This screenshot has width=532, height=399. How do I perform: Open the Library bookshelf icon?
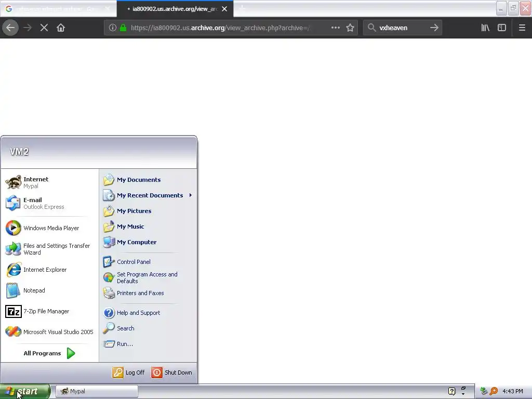point(485,28)
